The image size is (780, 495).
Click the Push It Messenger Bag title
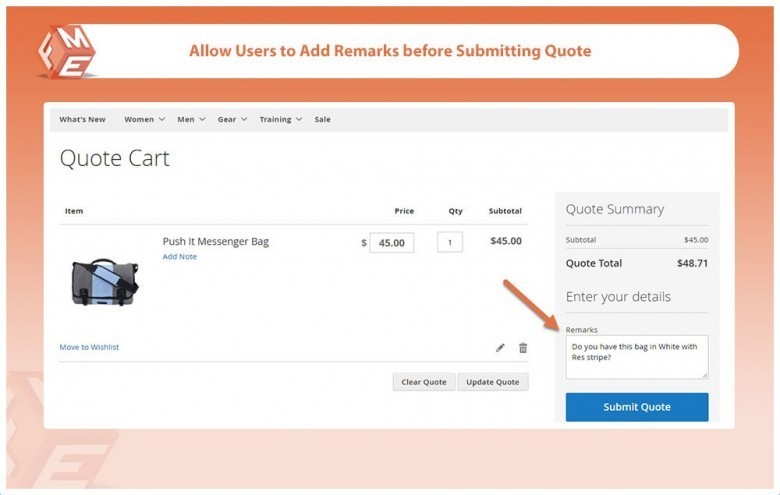(215, 241)
